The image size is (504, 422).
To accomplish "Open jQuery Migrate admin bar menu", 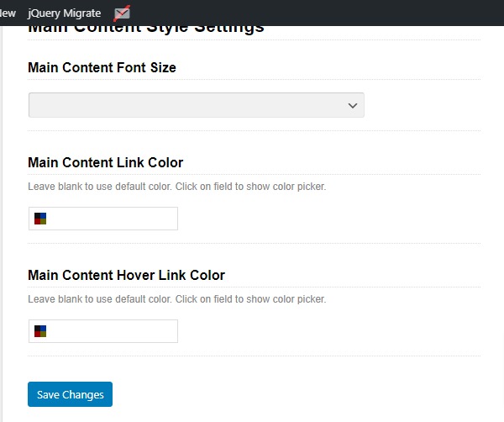I will (65, 13).
